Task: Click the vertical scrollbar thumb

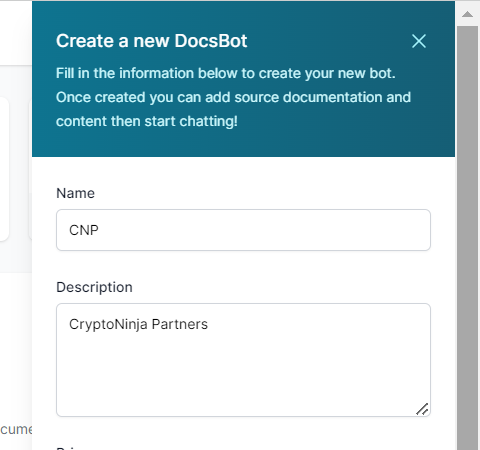Action: coord(467,238)
